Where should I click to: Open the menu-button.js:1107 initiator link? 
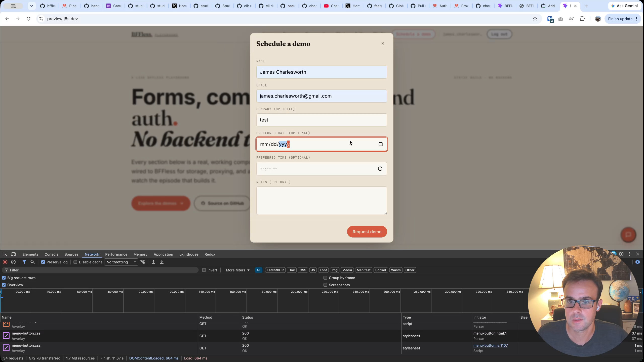coord(490,345)
